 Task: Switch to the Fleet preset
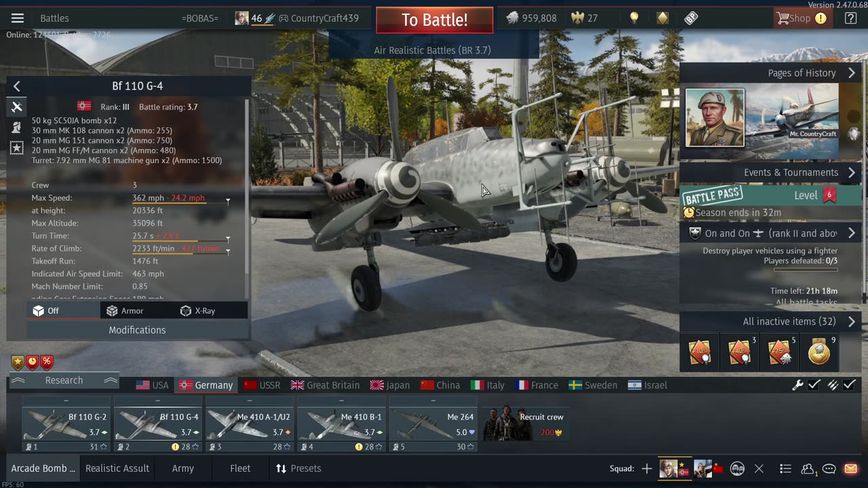click(240, 468)
